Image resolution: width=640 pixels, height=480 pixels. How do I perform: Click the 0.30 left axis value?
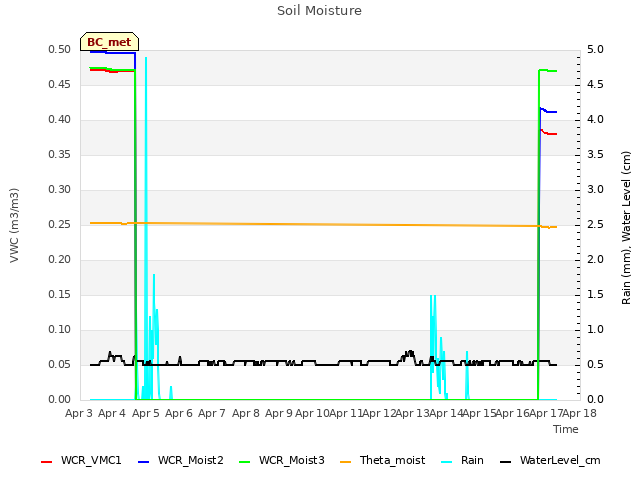coord(60,189)
